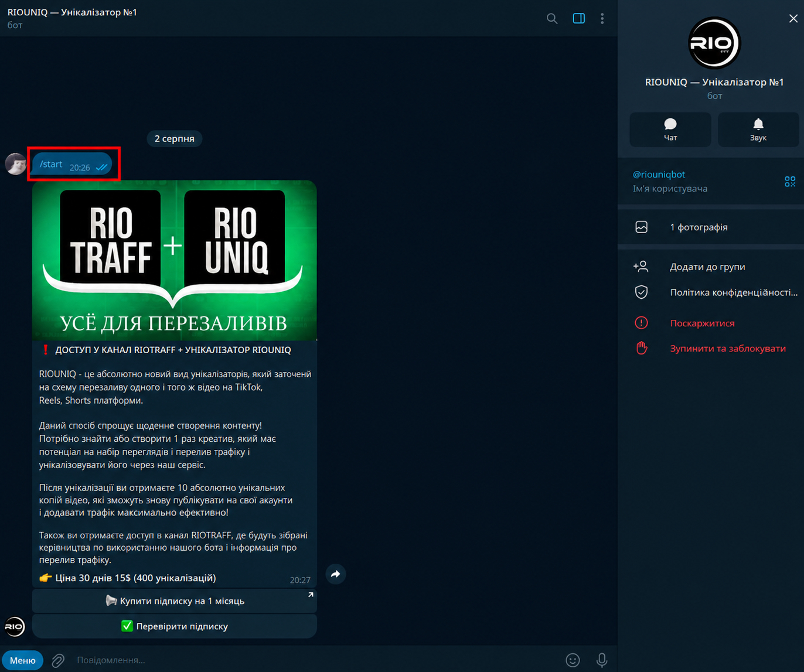Click the add-person icon for group
This screenshot has height=672, width=804.
(641, 267)
